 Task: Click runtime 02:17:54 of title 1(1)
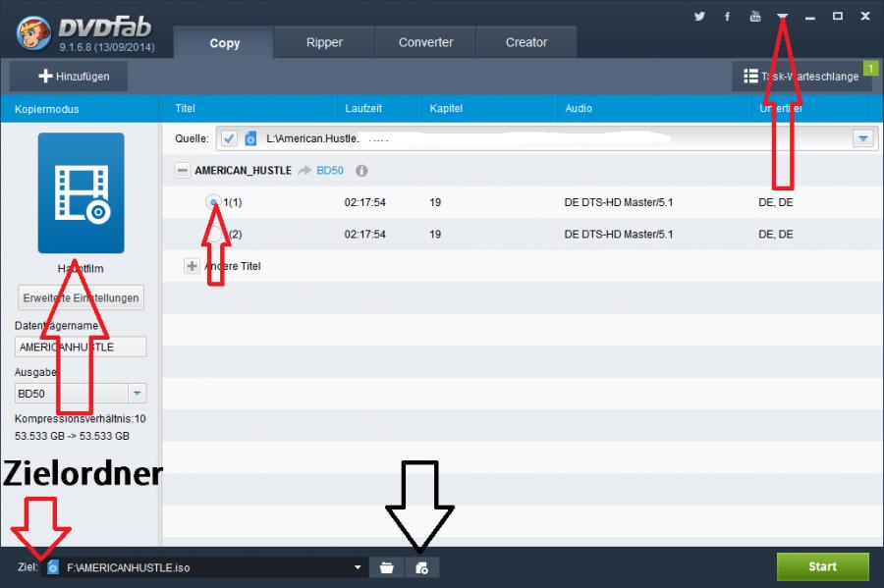[364, 202]
